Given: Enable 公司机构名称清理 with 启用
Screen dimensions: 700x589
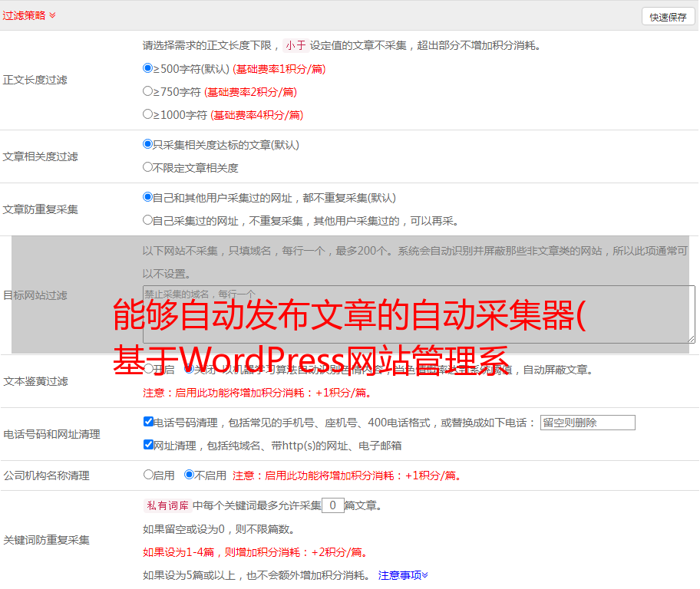Looking at the screenshot, I should (148, 475).
